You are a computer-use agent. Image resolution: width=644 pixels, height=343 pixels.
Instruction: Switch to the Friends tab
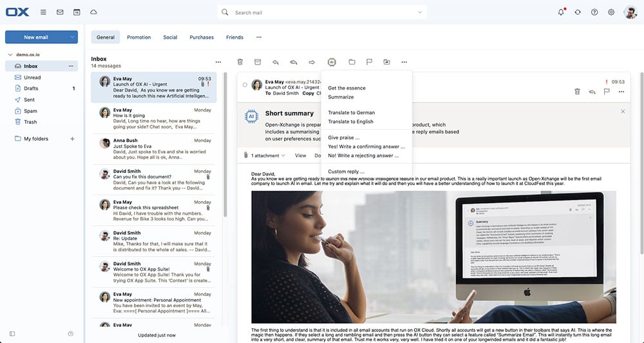coord(234,37)
